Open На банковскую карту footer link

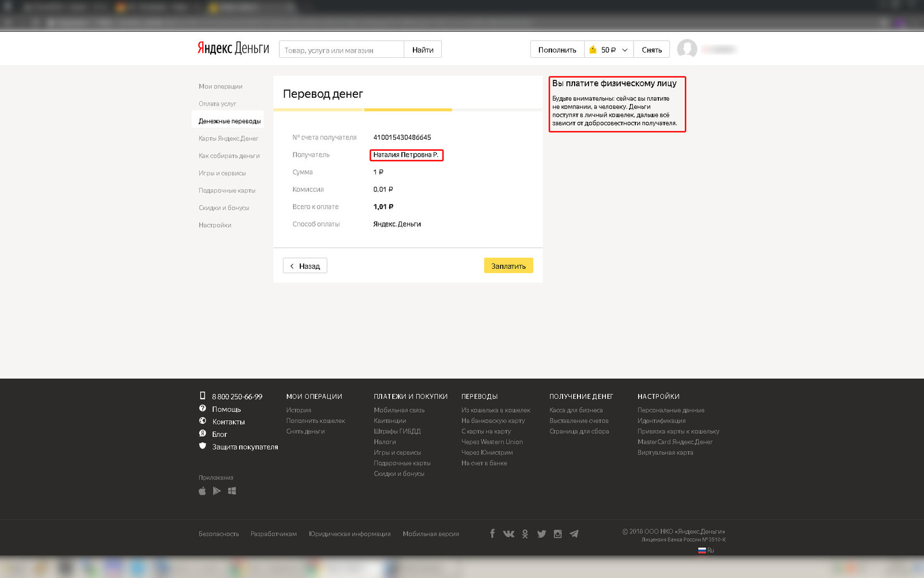(x=493, y=421)
